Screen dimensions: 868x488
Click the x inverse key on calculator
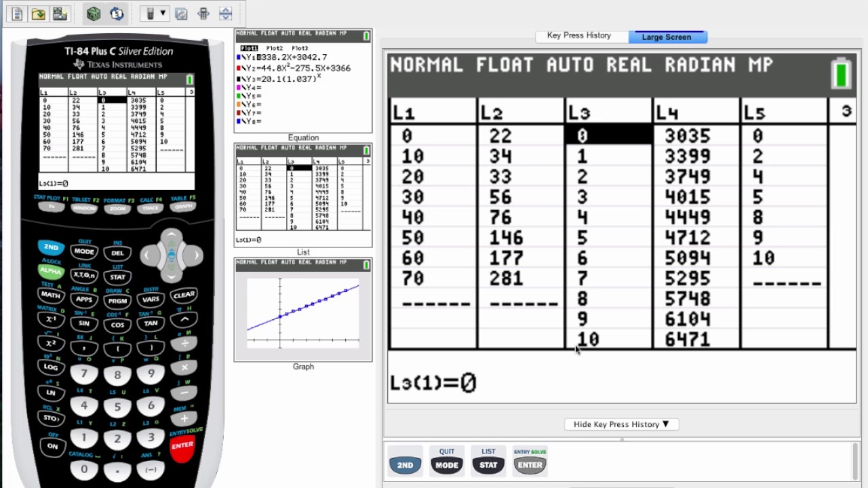(51, 319)
